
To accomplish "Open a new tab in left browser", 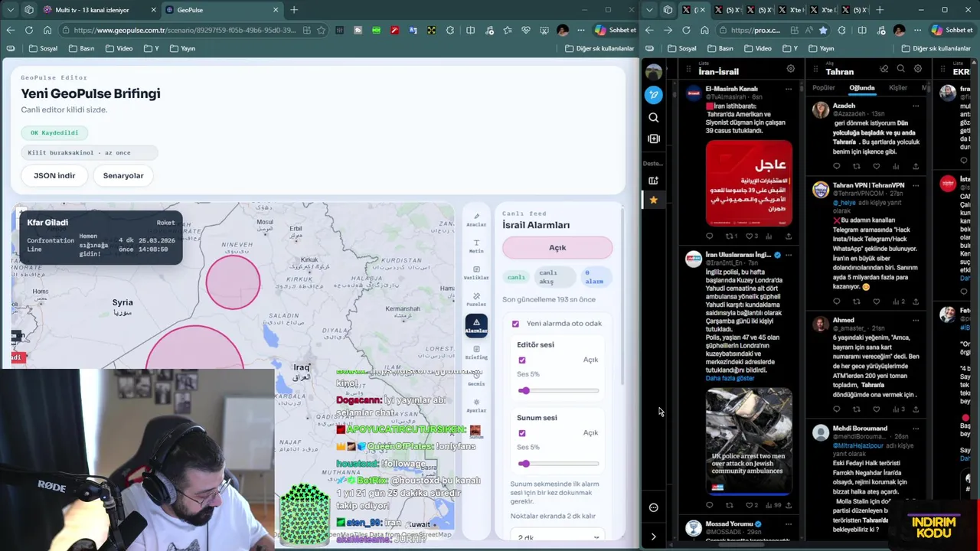I will [294, 10].
